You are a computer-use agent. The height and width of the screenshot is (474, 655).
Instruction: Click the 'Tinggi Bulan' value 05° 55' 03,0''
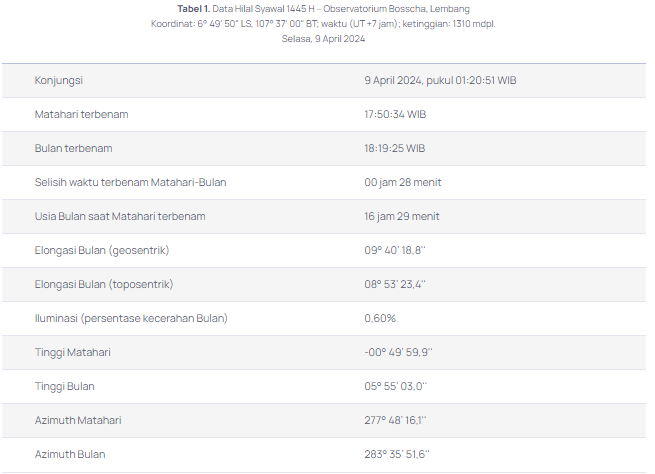[396, 386]
